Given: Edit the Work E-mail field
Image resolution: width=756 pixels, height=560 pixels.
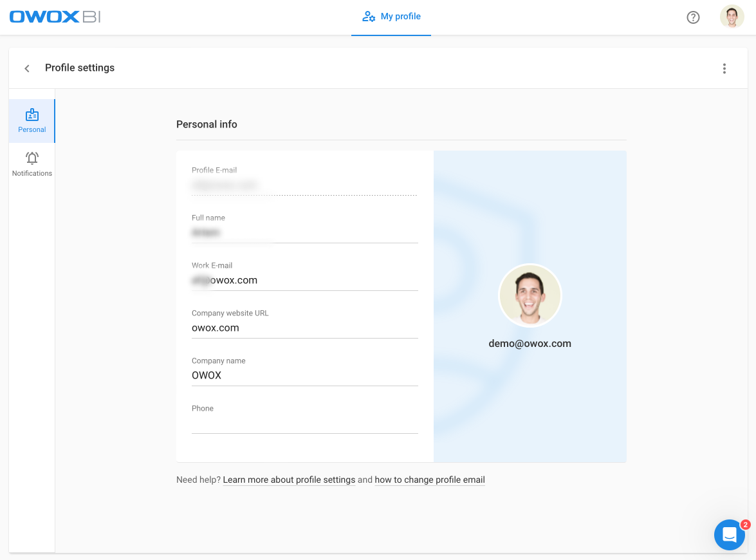Looking at the screenshot, I should [x=304, y=280].
